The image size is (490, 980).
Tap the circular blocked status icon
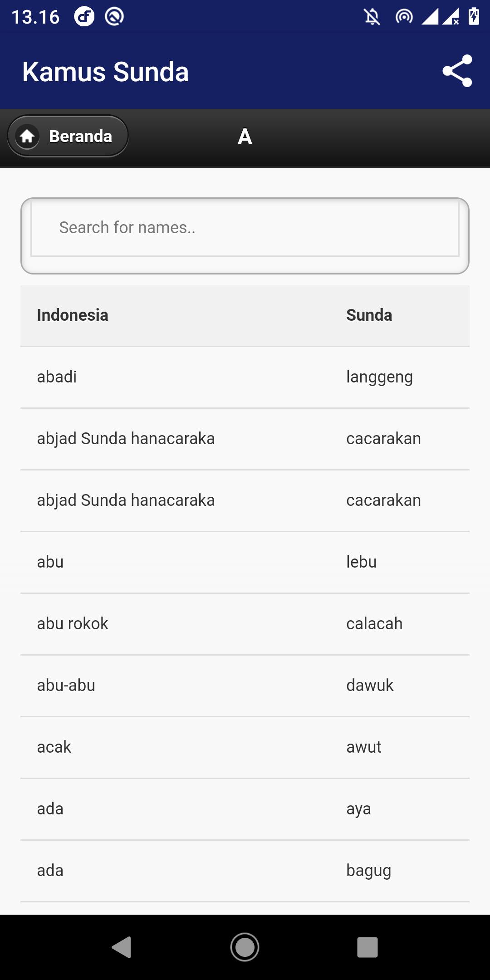114,17
